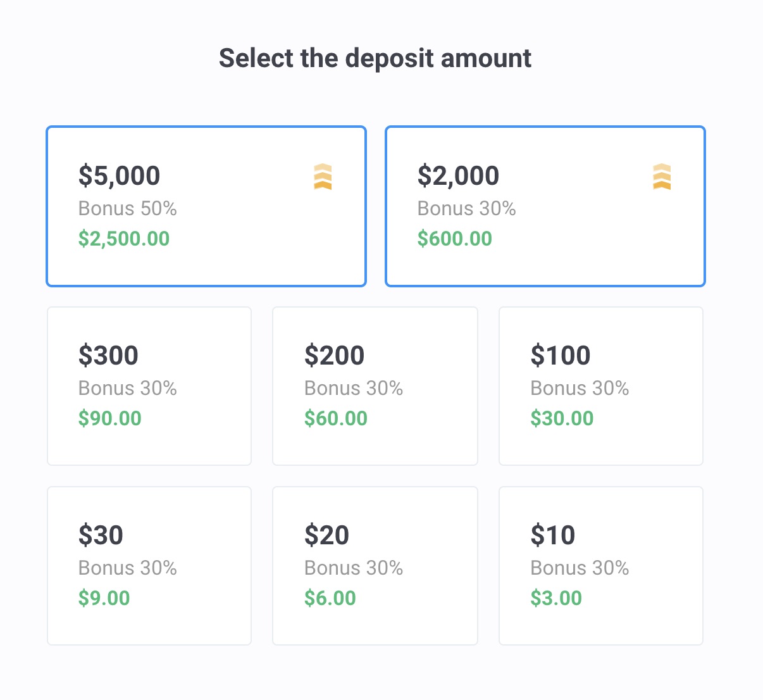Click the green $30.00 bonus value

pos(562,418)
